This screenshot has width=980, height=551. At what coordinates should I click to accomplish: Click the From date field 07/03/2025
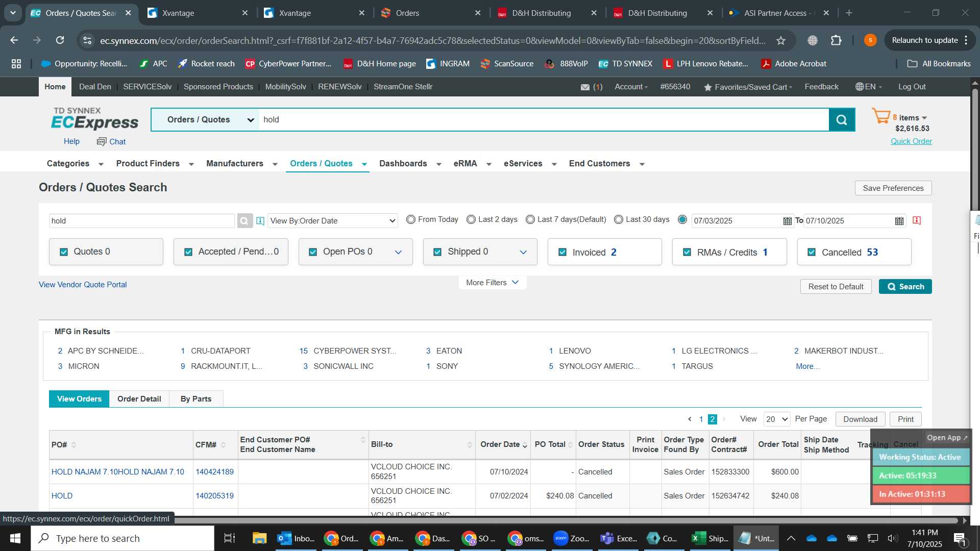coord(737,221)
